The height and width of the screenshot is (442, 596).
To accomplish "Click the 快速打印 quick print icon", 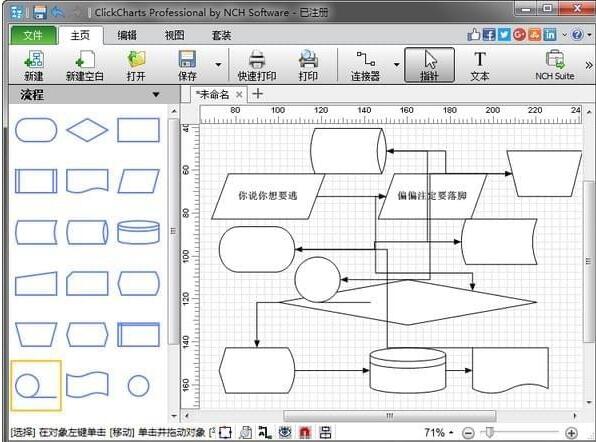I will pyautogui.click(x=257, y=65).
